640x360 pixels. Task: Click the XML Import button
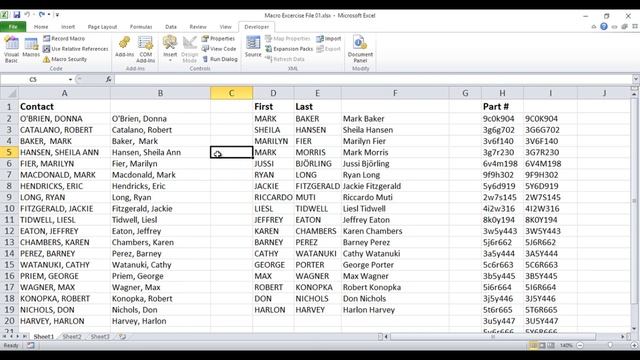(x=329, y=38)
